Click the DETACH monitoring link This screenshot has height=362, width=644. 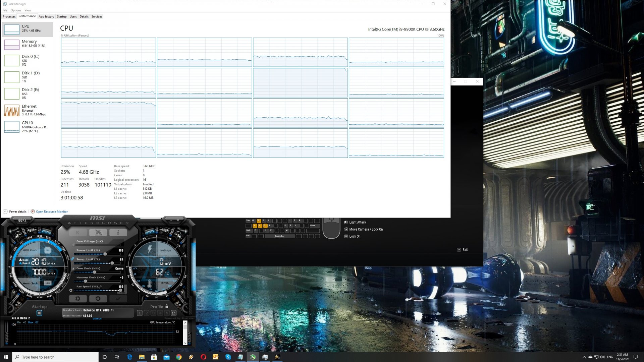point(97,319)
